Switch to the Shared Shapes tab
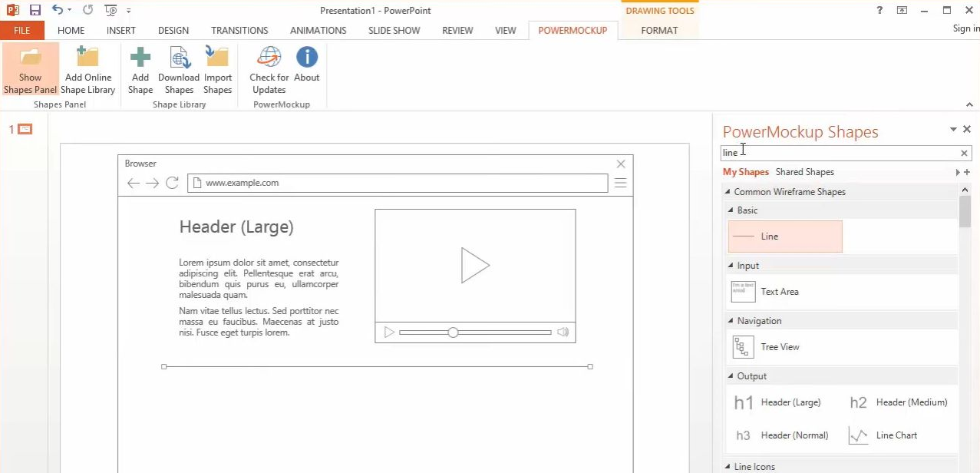 click(x=804, y=172)
